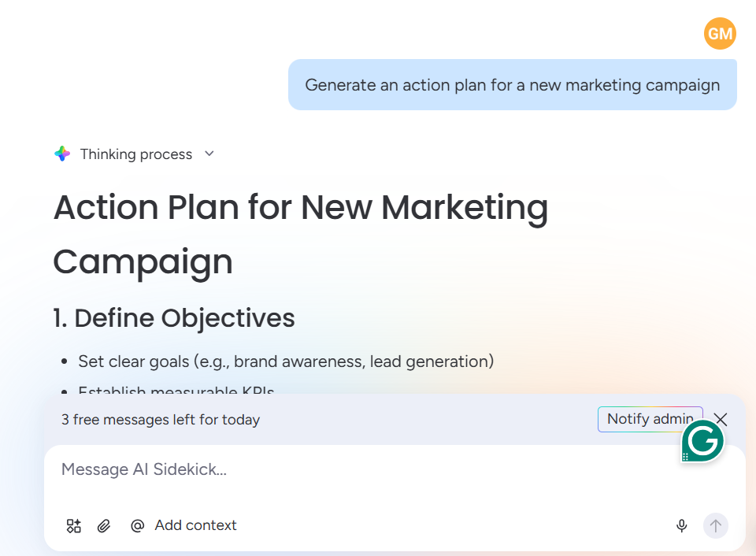The height and width of the screenshot is (556, 756).
Task: Click the Set clear goals bullet text
Action: pos(286,361)
